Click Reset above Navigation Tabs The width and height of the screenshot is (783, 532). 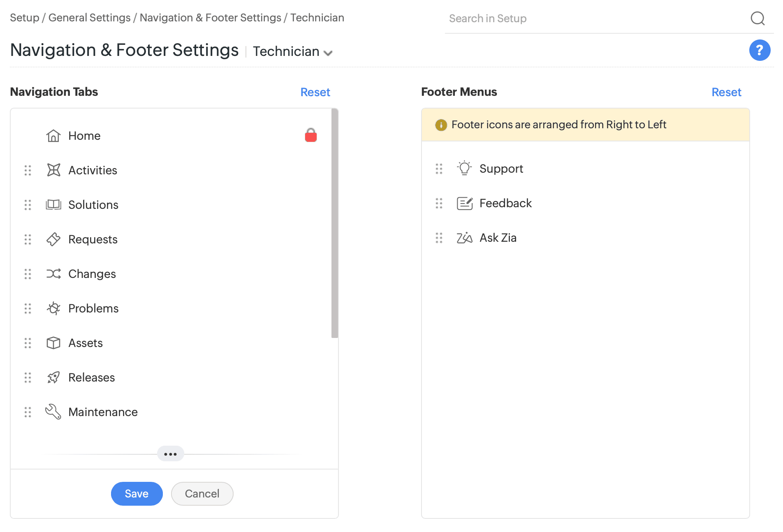click(x=315, y=92)
